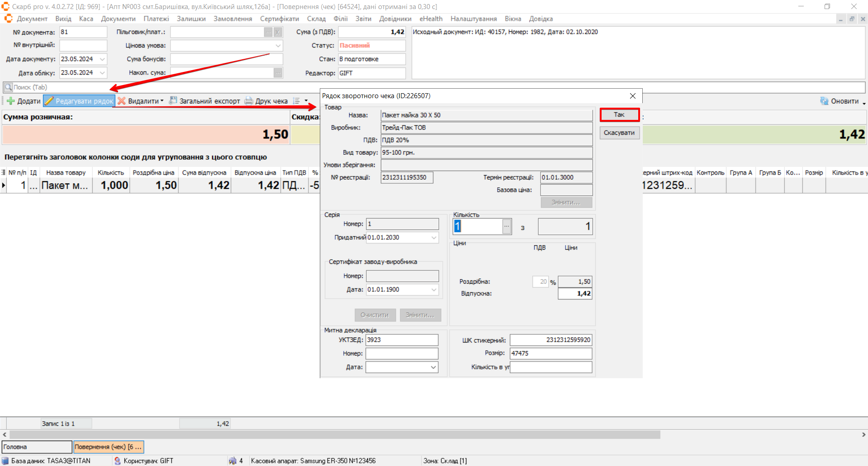Close the Рядок зворотного чека dialog
The height and width of the screenshot is (466, 868).
632,96
